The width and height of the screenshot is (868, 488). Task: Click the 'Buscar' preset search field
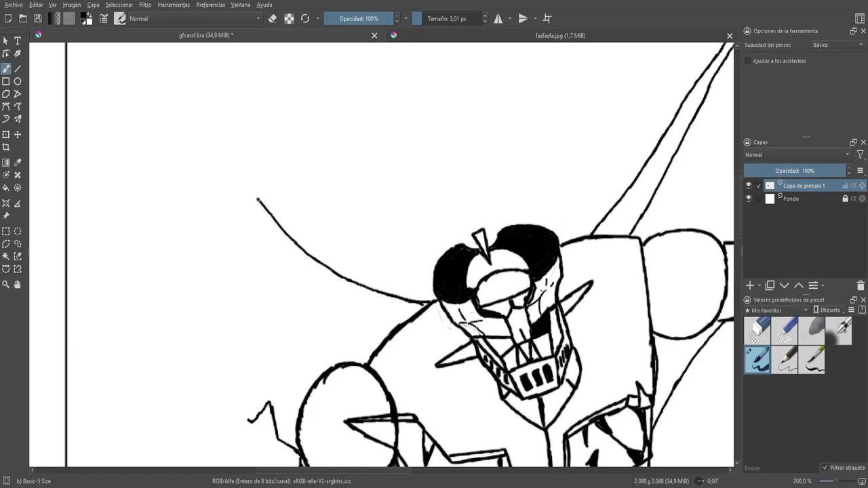click(x=780, y=468)
